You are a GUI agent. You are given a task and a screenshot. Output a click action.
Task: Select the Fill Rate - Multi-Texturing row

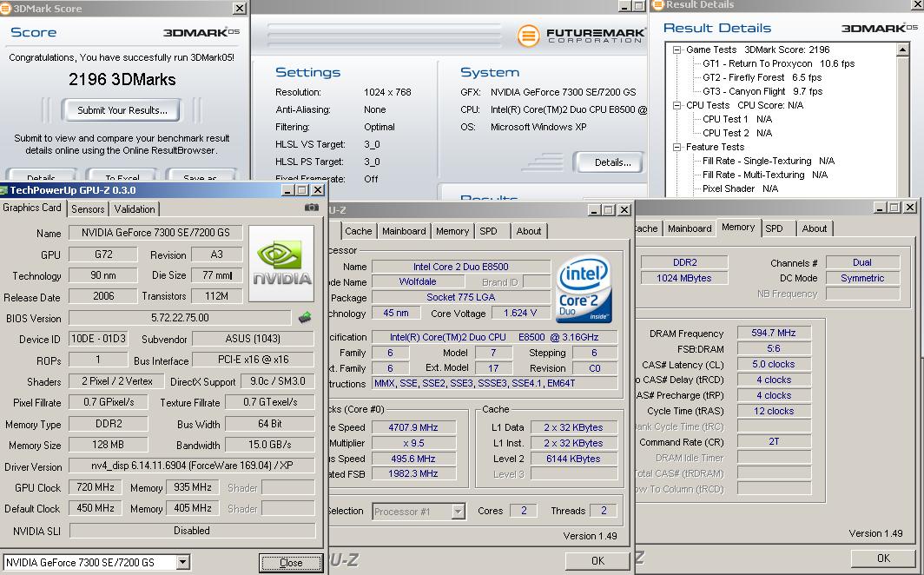point(765,175)
